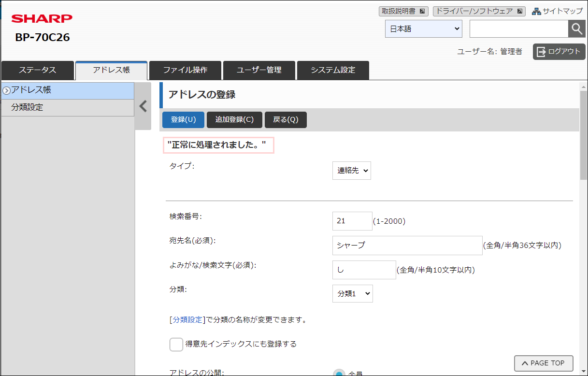Image resolution: width=588 pixels, height=376 pixels.
Task: Open the システム設定 tab
Action: click(333, 70)
